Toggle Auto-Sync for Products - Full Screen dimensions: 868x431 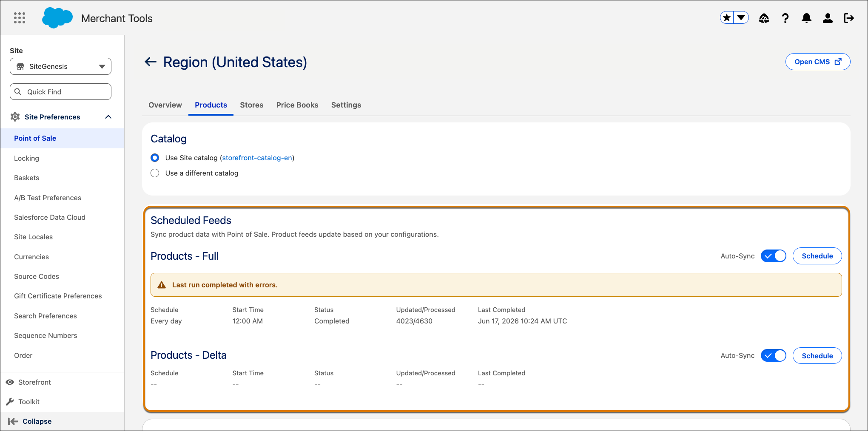point(773,256)
